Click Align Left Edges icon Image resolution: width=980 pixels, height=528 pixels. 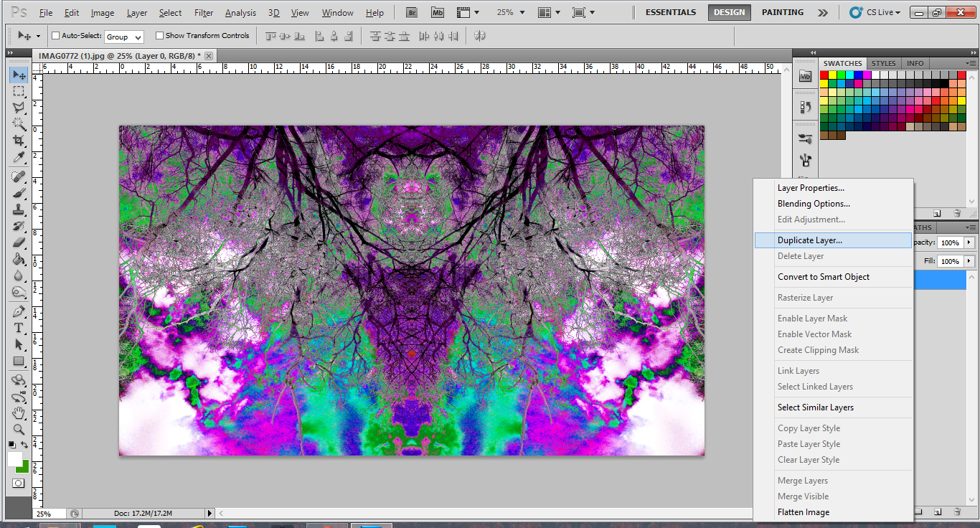click(x=321, y=36)
